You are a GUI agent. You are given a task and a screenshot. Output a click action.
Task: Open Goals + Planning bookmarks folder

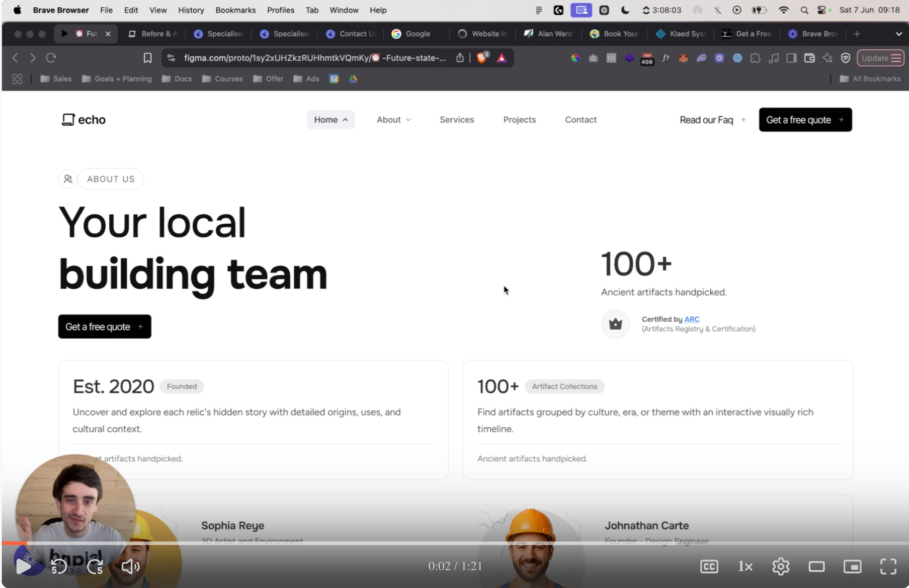(x=117, y=79)
